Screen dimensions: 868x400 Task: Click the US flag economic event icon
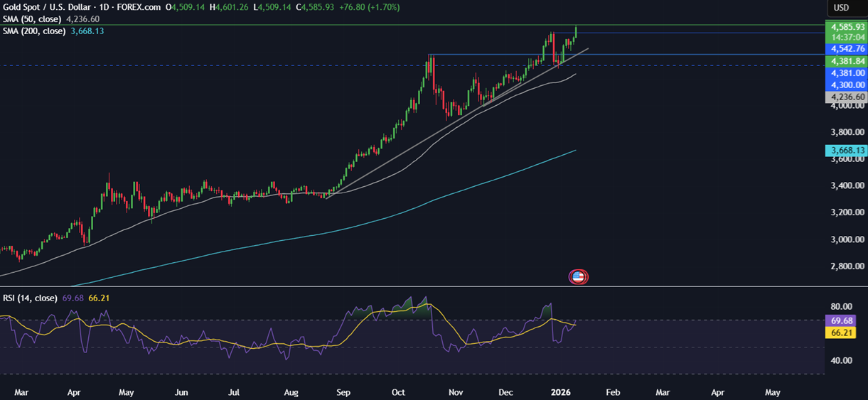(x=579, y=277)
